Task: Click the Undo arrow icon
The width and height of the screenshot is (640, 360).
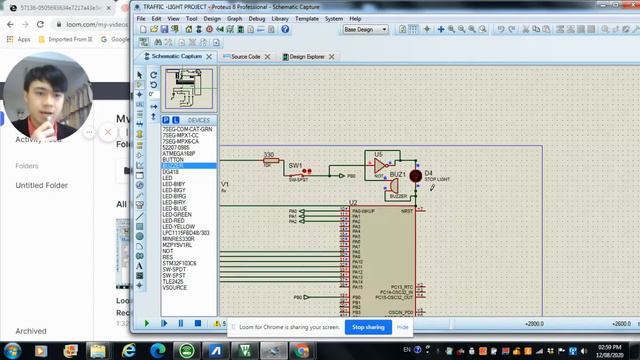Action: tap(500, 29)
